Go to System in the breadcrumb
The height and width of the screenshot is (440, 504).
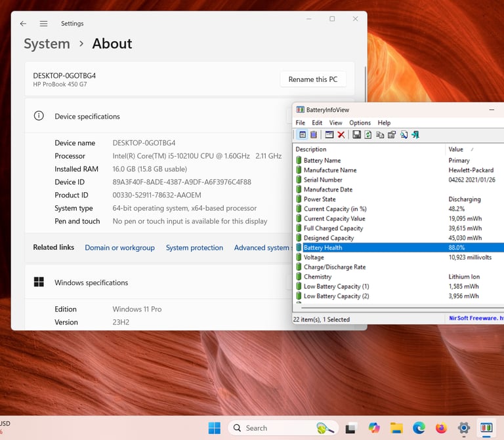(47, 44)
